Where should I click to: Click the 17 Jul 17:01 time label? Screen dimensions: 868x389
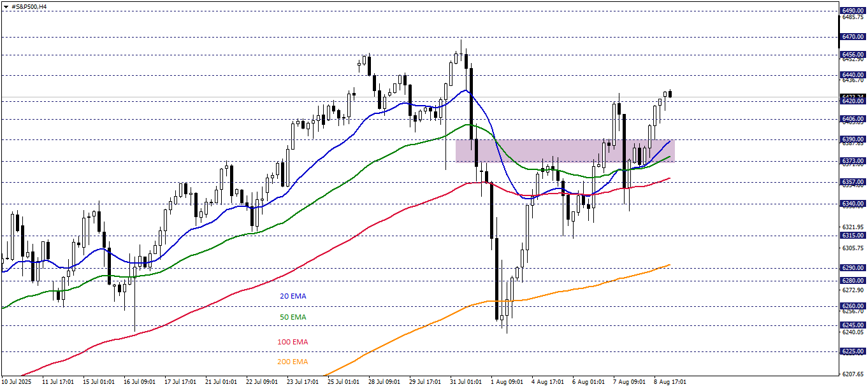point(180,383)
